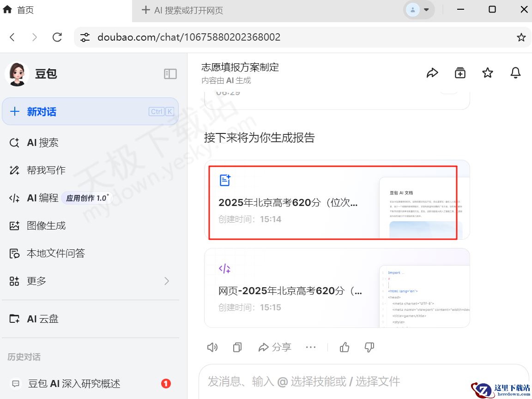Viewport: 532px width, 399px height.
Task: Click the AI 云盘 folder icon
Action: (14, 319)
